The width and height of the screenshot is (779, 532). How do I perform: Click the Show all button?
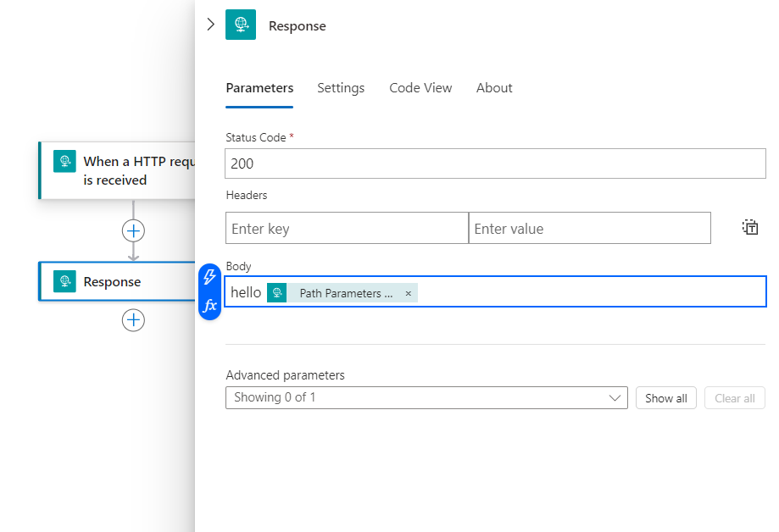665,398
